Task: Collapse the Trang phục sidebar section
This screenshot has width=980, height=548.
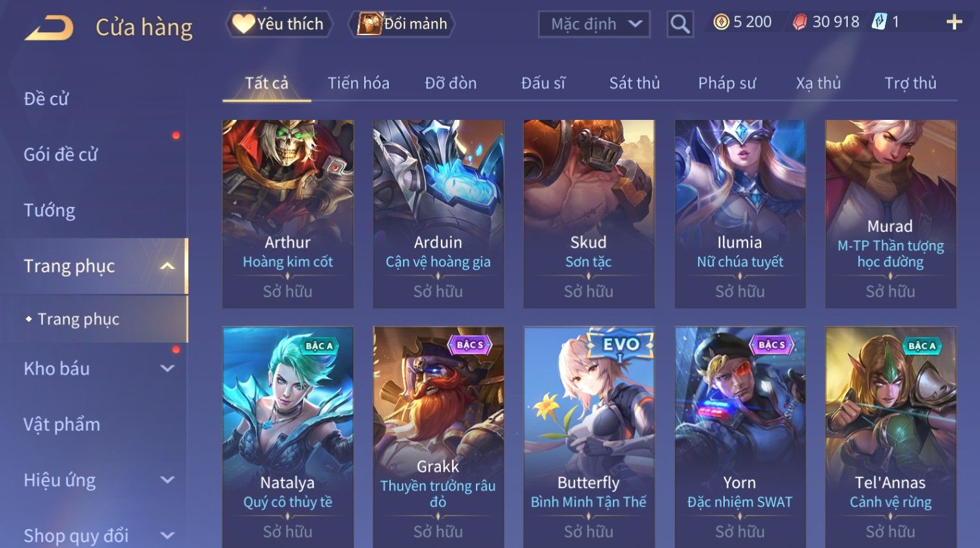Action: coord(167,266)
